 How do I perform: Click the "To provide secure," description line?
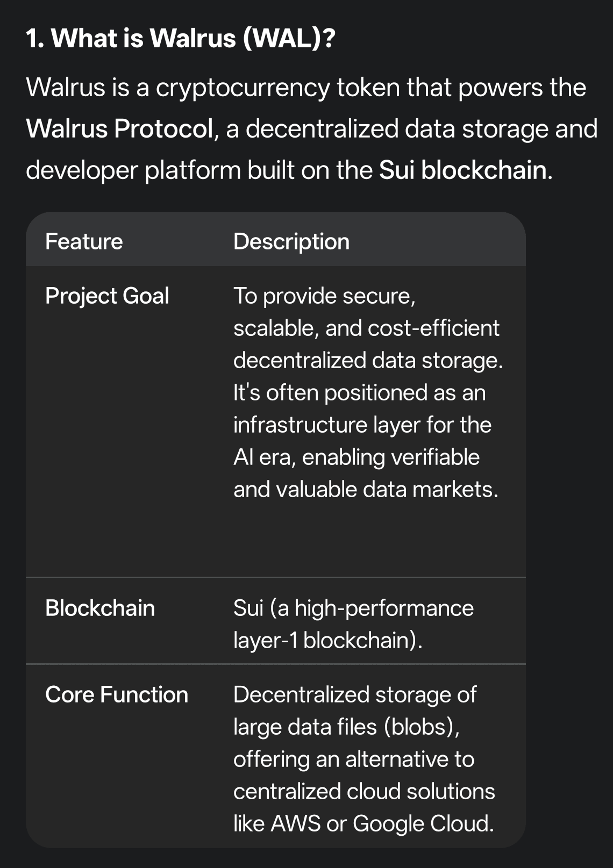coord(324,296)
